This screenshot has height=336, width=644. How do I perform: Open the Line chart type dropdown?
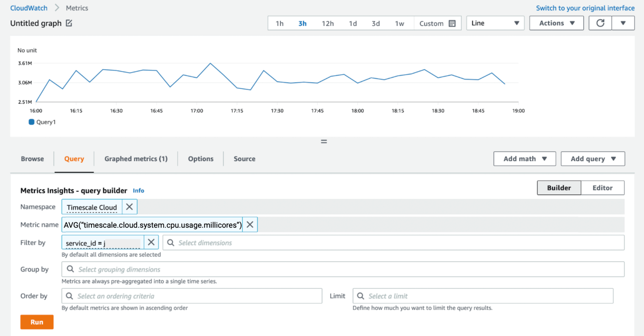(495, 23)
